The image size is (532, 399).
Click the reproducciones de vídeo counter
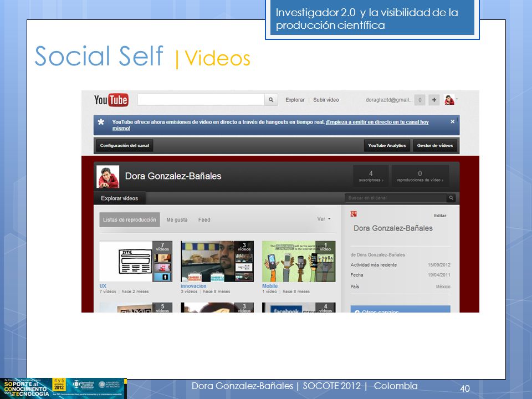pyautogui.click(x=420, y=176)
